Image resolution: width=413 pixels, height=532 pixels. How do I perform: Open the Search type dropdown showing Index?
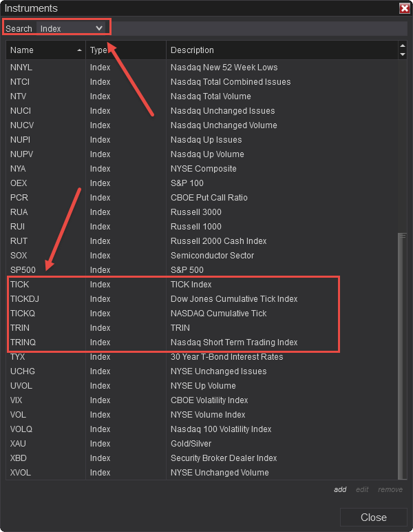coord(72,28)
